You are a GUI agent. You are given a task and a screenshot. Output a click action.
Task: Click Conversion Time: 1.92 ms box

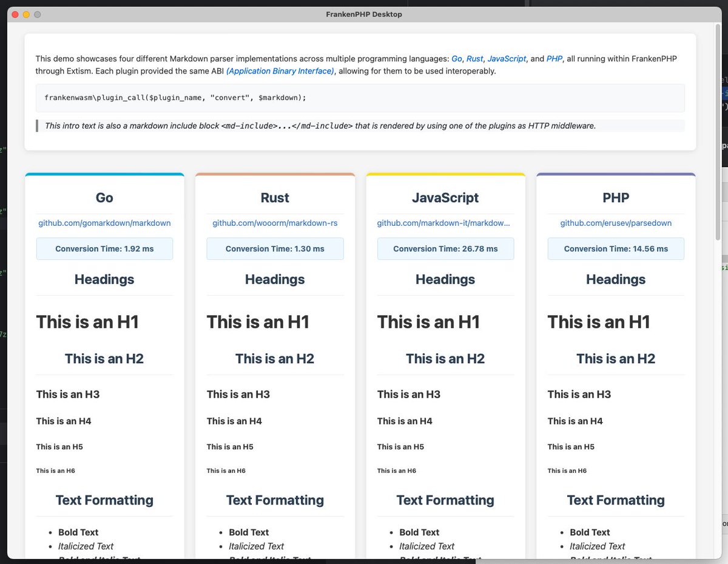coord(104,249)
